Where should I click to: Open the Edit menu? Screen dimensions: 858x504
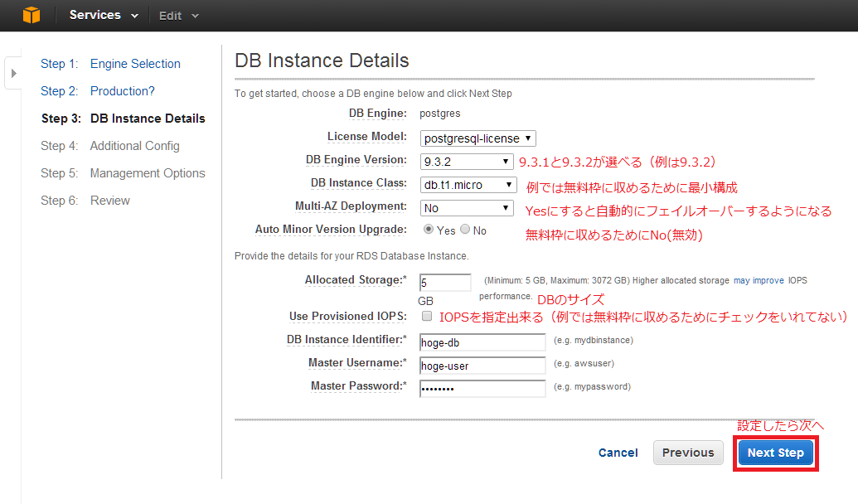(x=179, y=16)
